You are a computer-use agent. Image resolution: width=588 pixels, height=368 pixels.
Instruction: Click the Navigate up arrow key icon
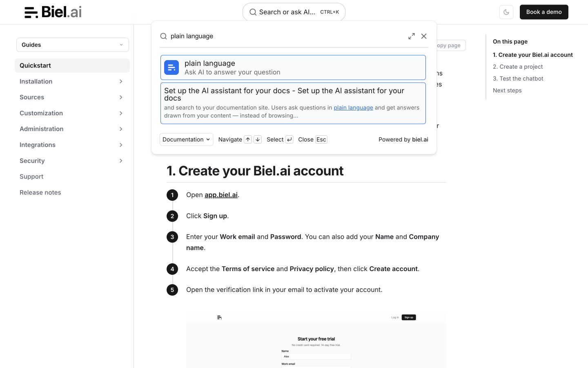[248, 139]
